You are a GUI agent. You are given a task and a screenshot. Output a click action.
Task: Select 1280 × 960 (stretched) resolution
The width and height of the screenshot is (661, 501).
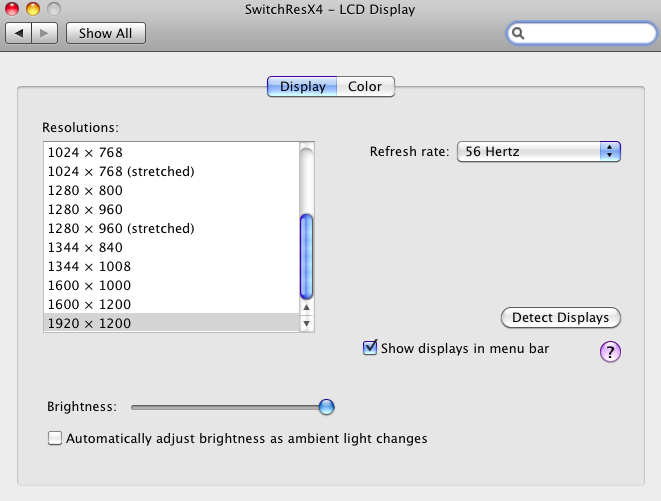[x=171, y=228]
